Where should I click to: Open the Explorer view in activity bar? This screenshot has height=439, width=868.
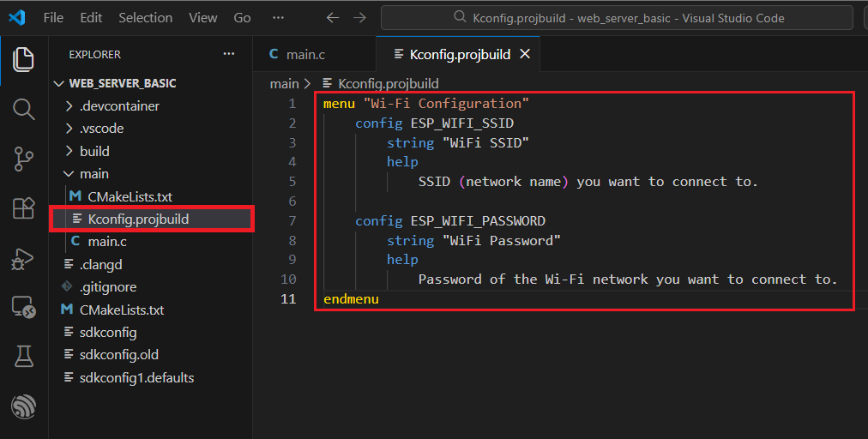coord(24,59)
